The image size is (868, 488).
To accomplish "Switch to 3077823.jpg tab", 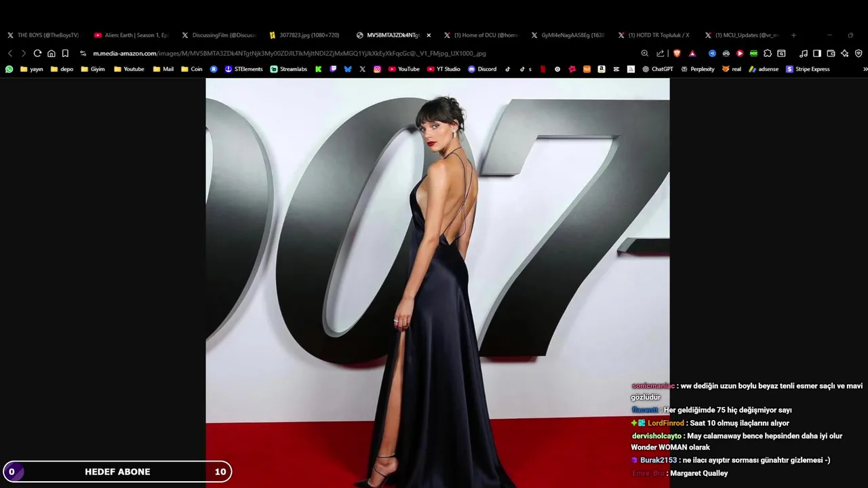I will [306, 35].
